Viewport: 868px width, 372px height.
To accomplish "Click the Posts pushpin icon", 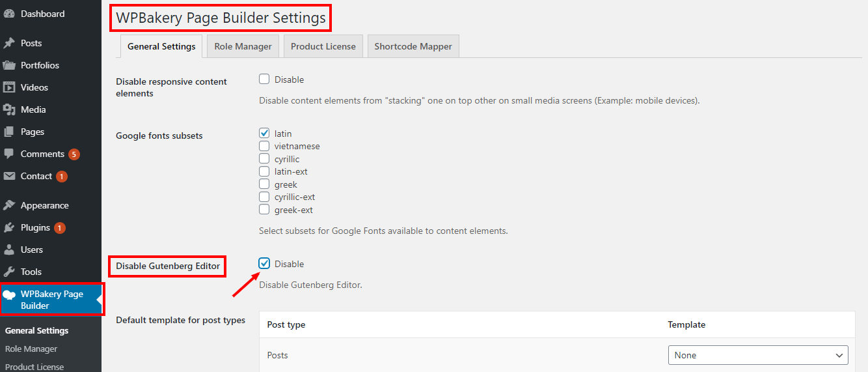I will click(x=9, y=43).
